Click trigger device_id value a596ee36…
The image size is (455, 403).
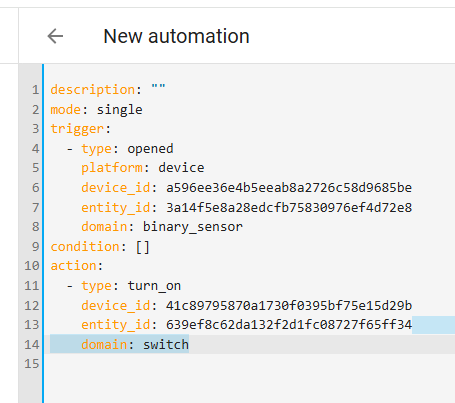click(x=289, y=188)
